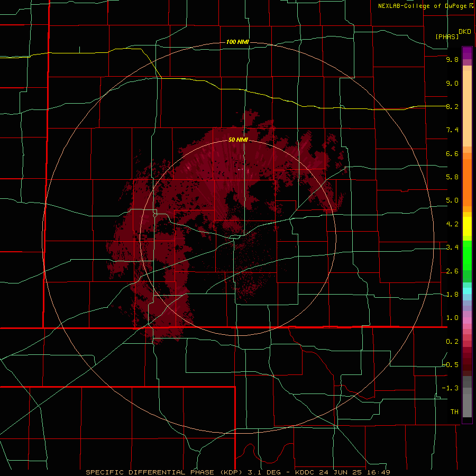Image resolution: width=476 pixels, height=476 pixels.
Task: Select the -1.3 scale value
Action: click(451, 388)
